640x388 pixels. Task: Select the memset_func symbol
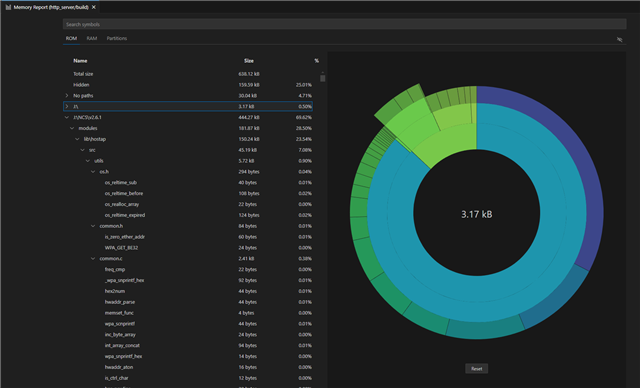point(119,313)
